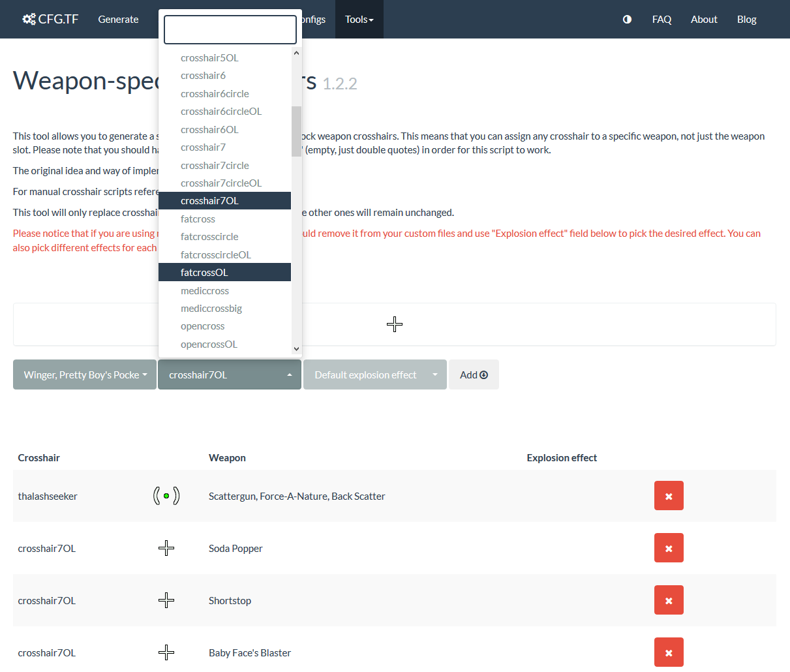Click Scattergun, Force-A-Nature, Back Scatter text
790x672 pixels.
[297, 496]
